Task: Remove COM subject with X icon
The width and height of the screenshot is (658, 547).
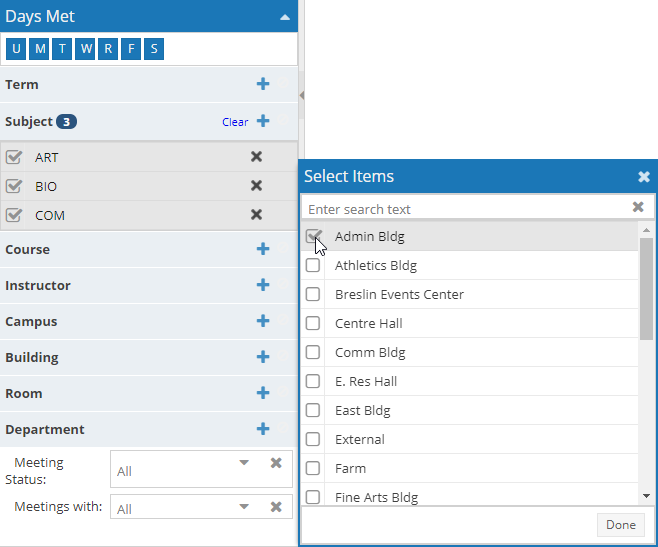Action: (x=256, y=215)
